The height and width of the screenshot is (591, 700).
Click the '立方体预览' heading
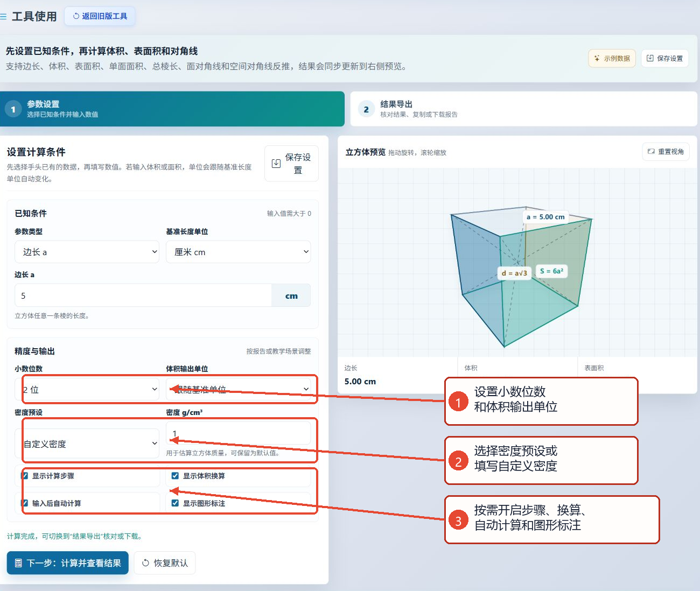click(366, 152)
